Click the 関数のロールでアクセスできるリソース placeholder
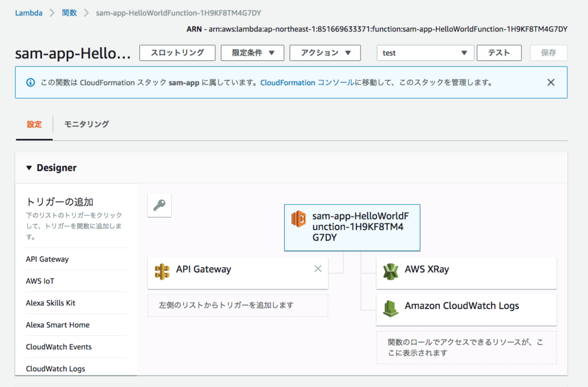The image size is (588, 387). point(466,347)
